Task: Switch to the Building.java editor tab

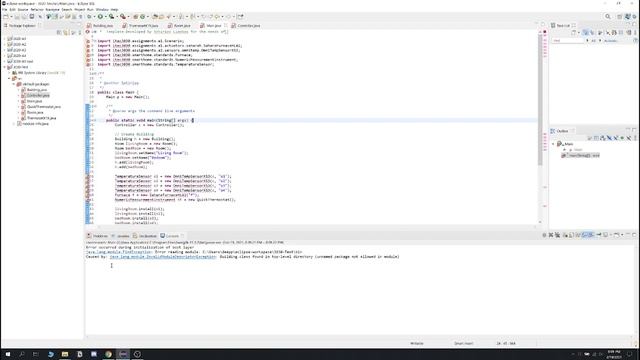Action: pos(100,26)
